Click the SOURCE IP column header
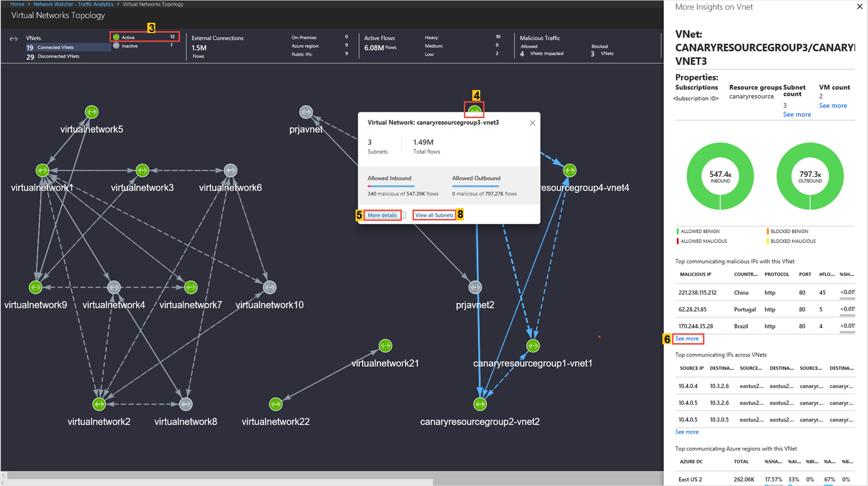 (x=691, y=368)
